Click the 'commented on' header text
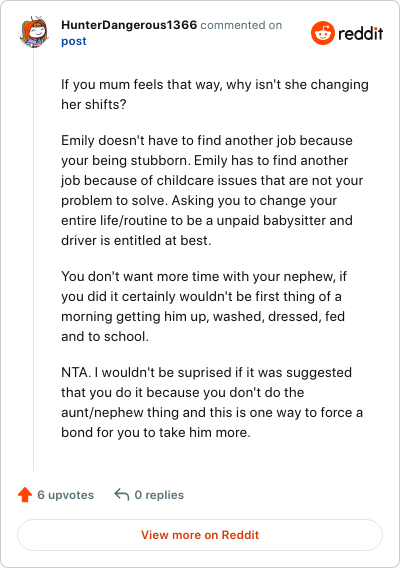The height and width of the screenshot is (568, 400). coord(241,25)
